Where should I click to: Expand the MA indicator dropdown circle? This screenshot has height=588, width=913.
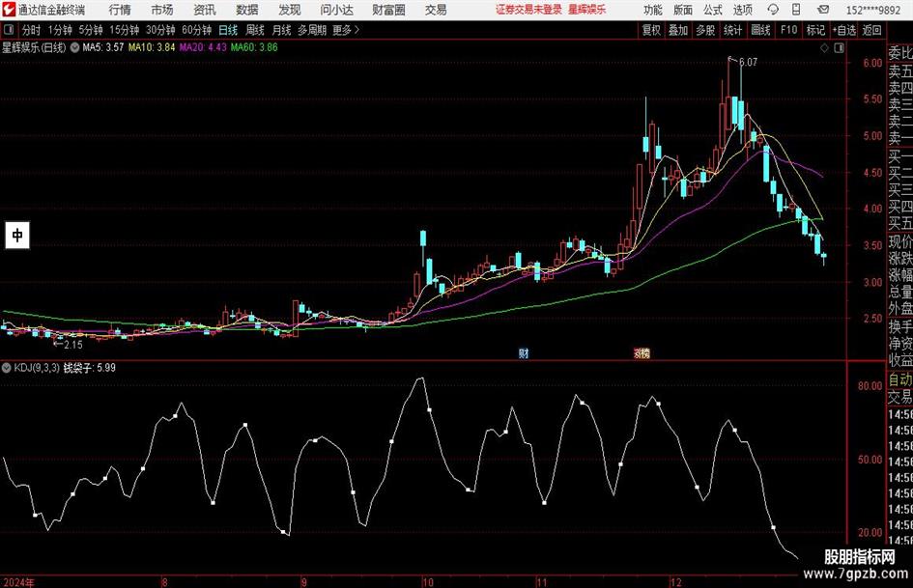[74, 47]
